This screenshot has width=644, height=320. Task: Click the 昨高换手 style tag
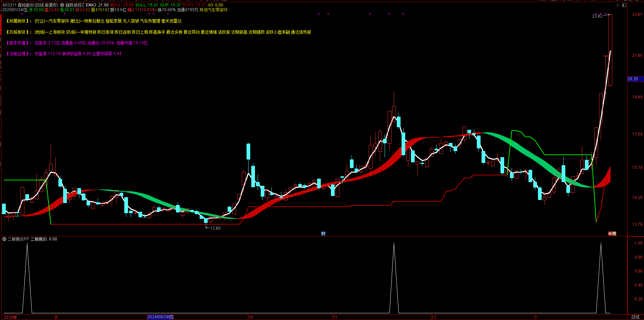coord(157,32)
